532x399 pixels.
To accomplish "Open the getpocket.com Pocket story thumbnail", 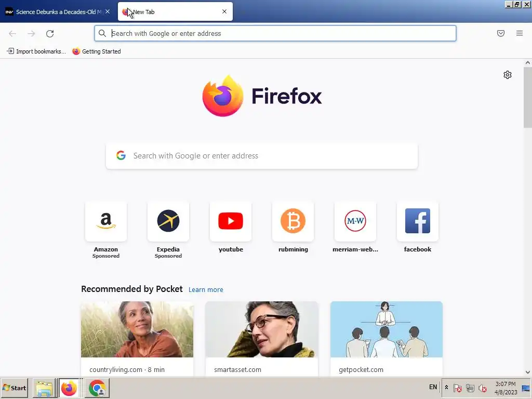I will point(387,329).
